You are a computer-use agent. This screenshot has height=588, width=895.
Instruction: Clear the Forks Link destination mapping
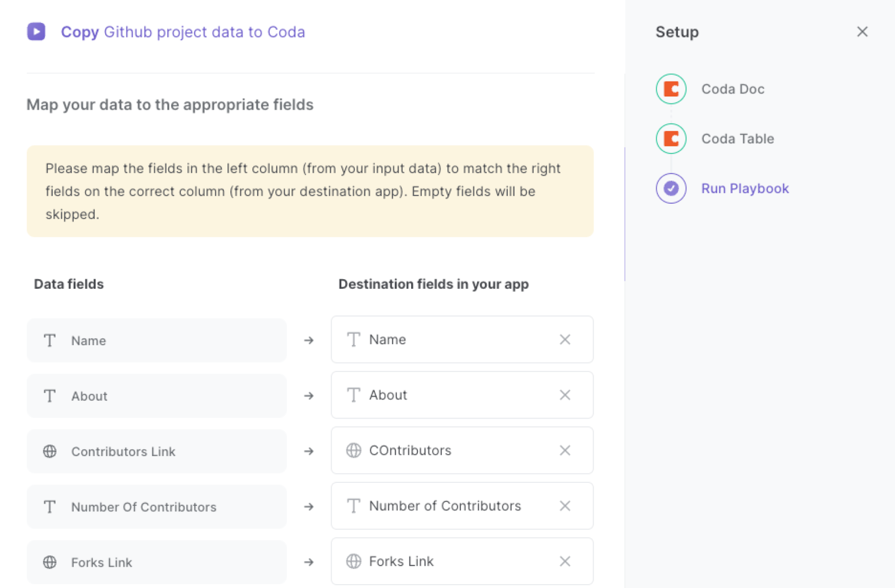tap(565, 561)
